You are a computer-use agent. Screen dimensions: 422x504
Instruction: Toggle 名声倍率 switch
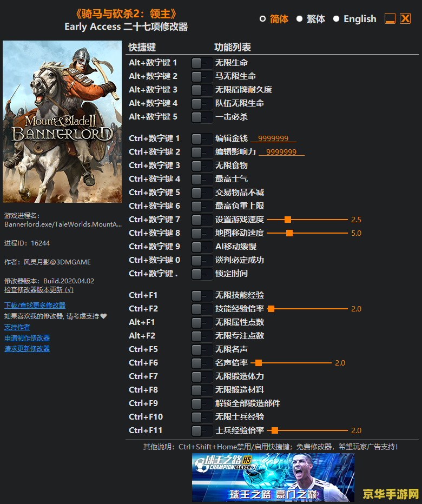coord(202,362)
